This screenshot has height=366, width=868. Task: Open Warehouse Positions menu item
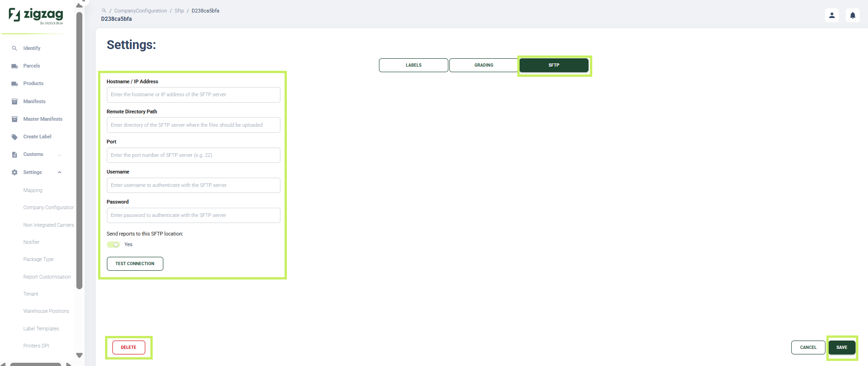[x=46, y=311]
